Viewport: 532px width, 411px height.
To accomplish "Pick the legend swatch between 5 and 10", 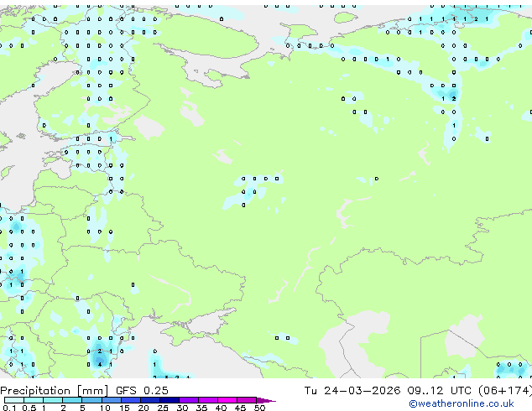I will (x=91, y=400).
